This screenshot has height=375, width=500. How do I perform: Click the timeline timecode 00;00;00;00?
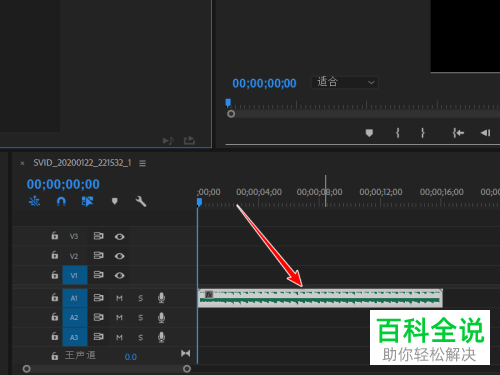pyautogui.click(x=63, y=184)
